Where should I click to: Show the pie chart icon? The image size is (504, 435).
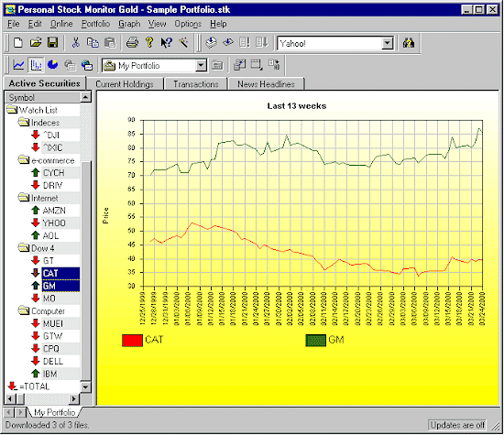click(53, 65)
